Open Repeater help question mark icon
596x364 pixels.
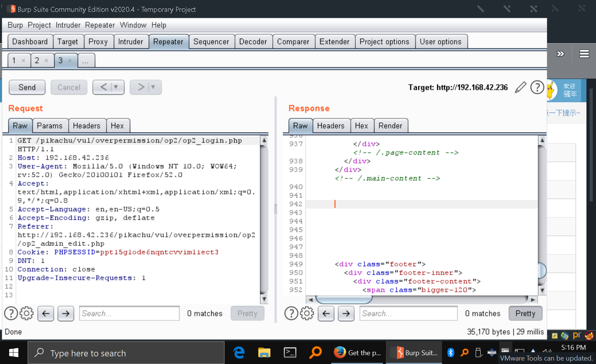tap(537, 87)
